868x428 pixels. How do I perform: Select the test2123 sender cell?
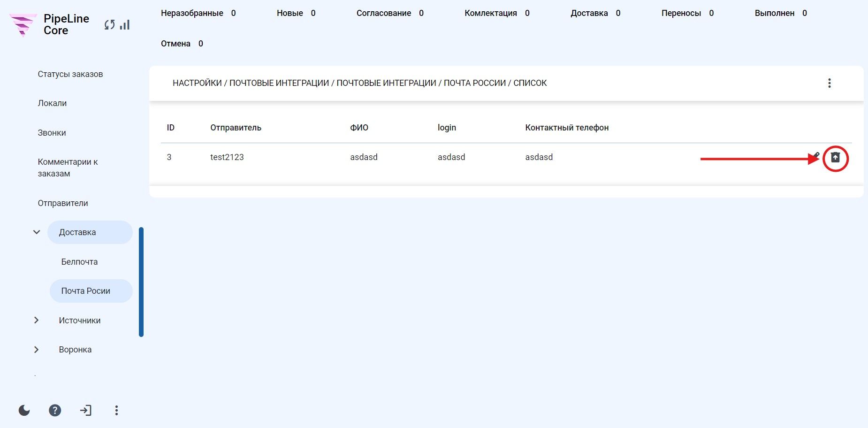(227, 157)
